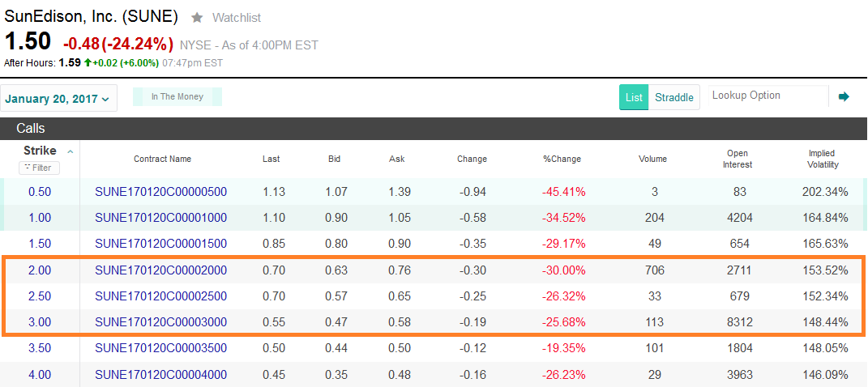Click the Calls section header
Screen dimensions: 868x387
click(31, 129)
